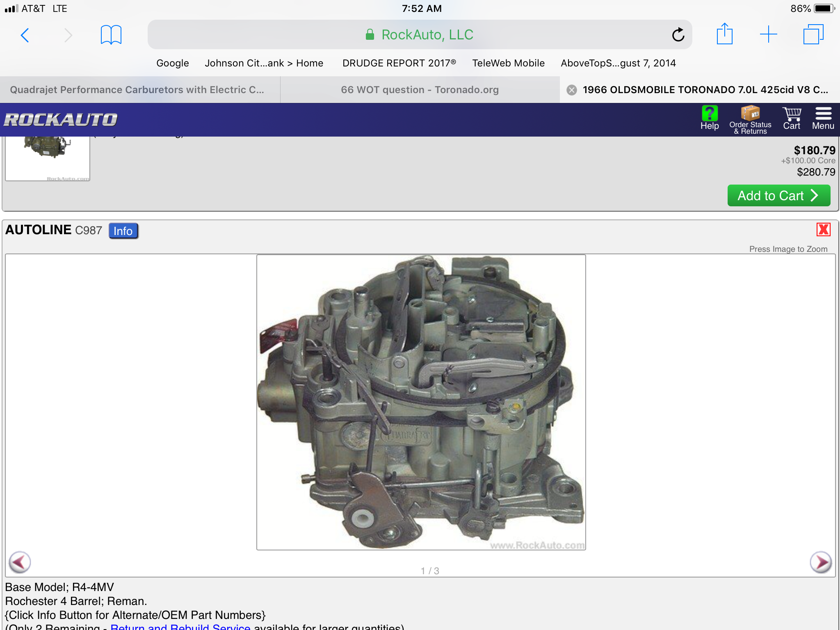840x630 pixels.
Task: Tap the Safari forward arrow
Action: pos(68,35)
